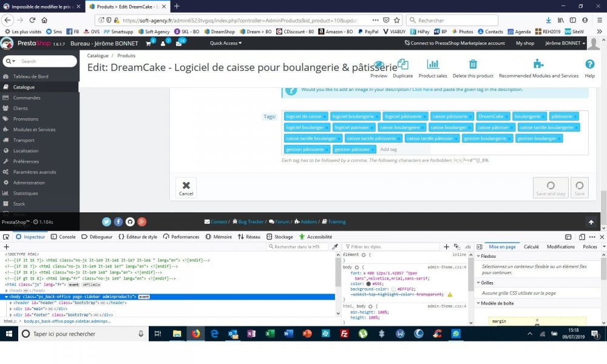Image resolution: width=607 pixels, height=364 pixels.
Task: Switch to the Polices tab
Action: (x=589, y=247)
